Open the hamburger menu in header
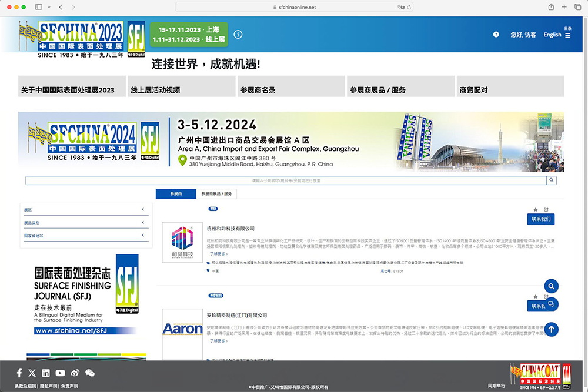Viewport: 588px width, 392px height. 568,35
